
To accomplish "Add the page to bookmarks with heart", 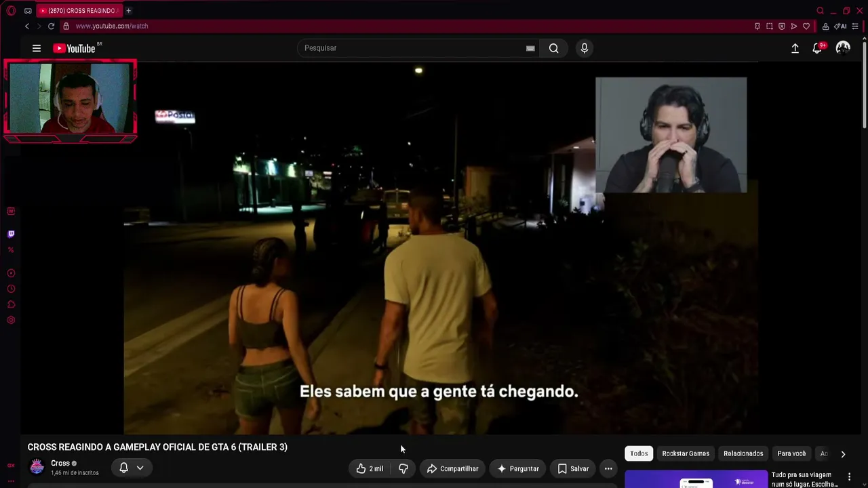I will pyautogui.click(x=806, y=26).
